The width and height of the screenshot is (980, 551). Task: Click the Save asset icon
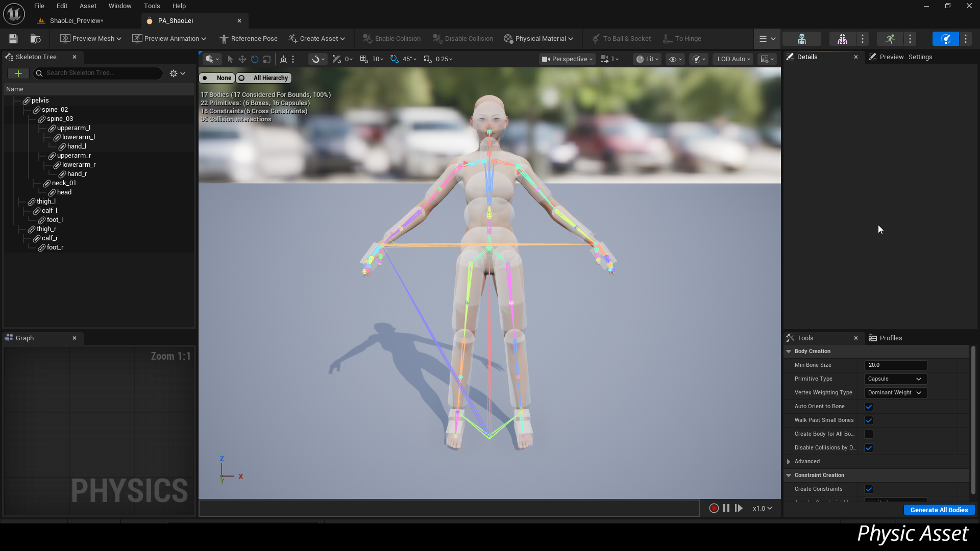pos(13,39)
